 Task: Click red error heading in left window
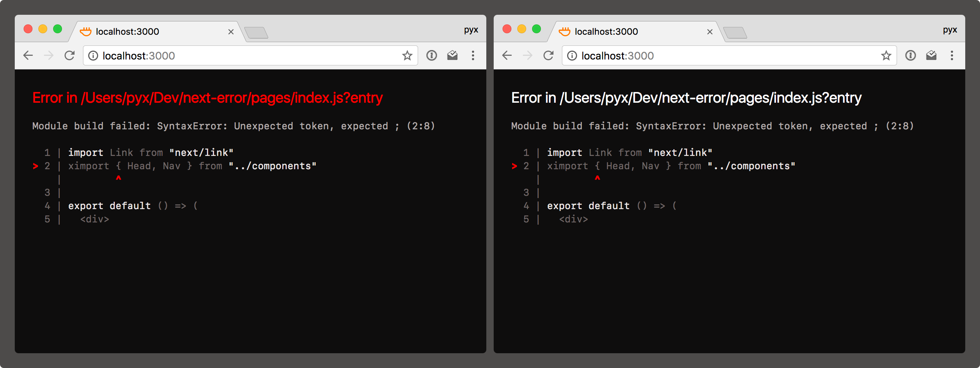(x=207, y=98)
